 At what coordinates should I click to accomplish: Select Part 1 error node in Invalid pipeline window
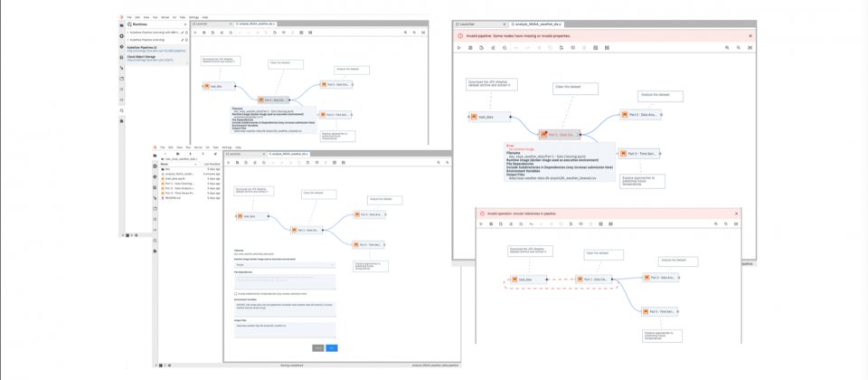click(560, 135)
